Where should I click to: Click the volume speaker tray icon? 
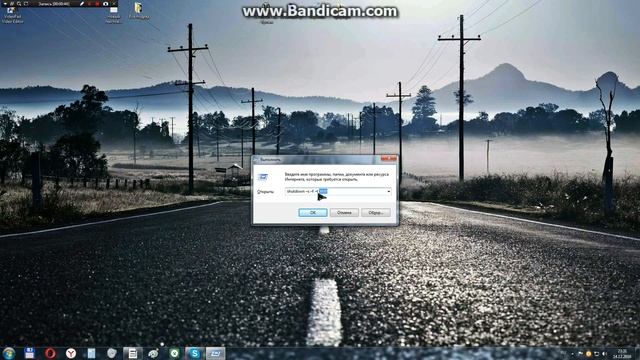tap(604, 354)
